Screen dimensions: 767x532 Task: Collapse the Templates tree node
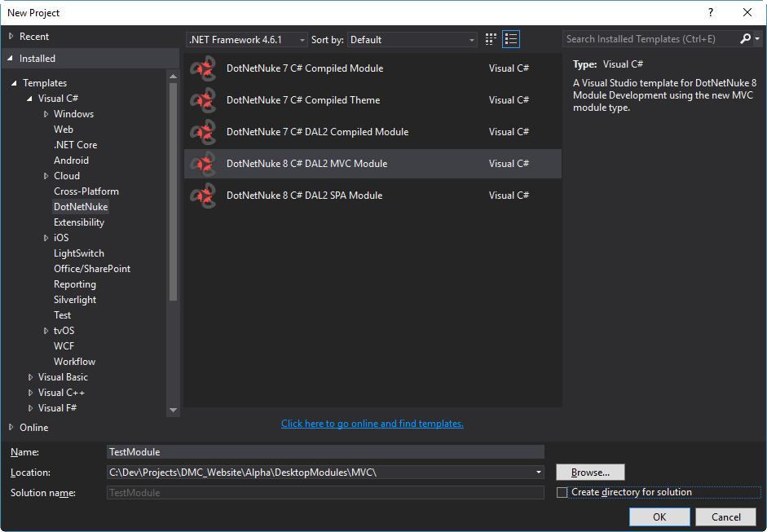pyautogui.click(x=15, y=83)
